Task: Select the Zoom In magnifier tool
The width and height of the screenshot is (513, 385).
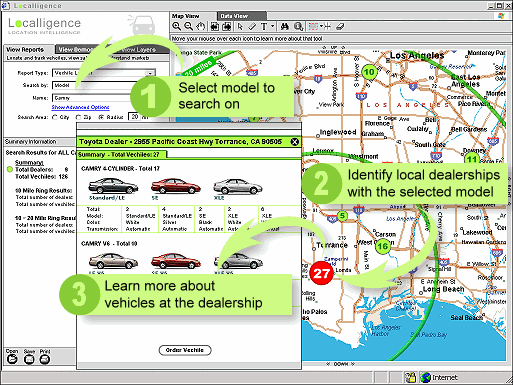Action: click(x=177, y=26)
